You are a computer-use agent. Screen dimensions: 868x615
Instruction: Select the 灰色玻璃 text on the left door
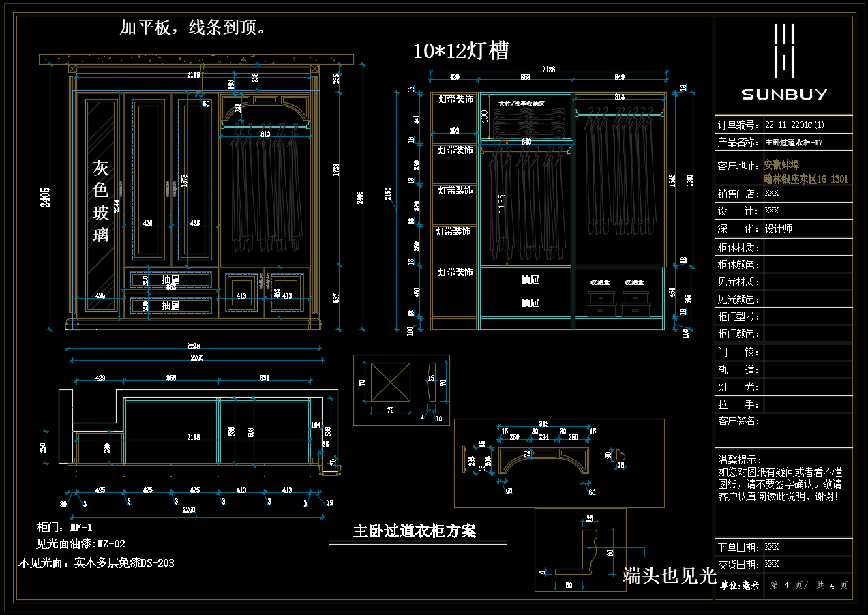pos(101,201)
